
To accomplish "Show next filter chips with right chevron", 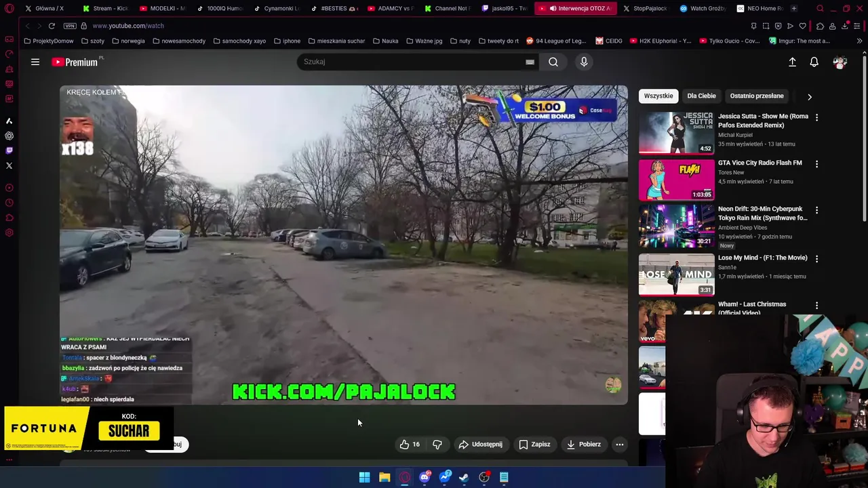I will click(x=809, y=96).
